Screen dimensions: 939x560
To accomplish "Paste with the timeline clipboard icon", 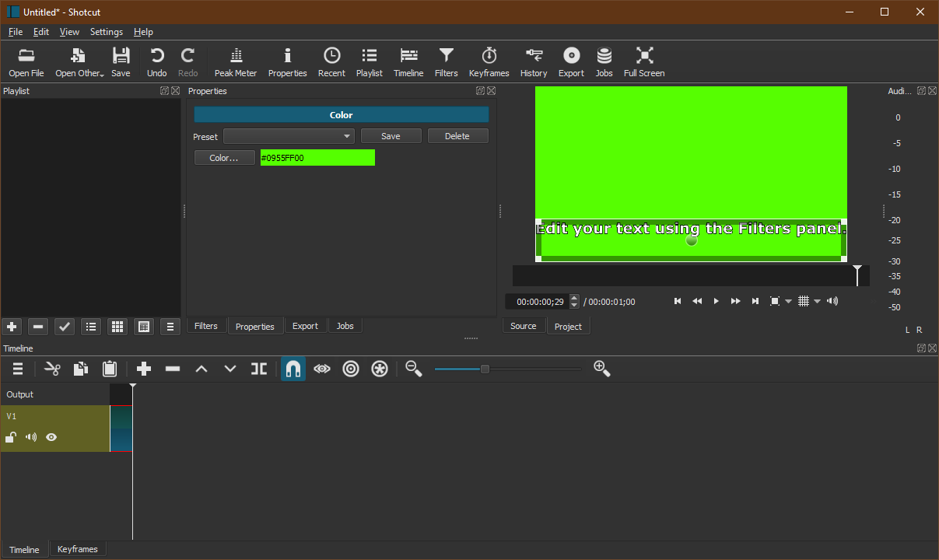I will [110, 369].
